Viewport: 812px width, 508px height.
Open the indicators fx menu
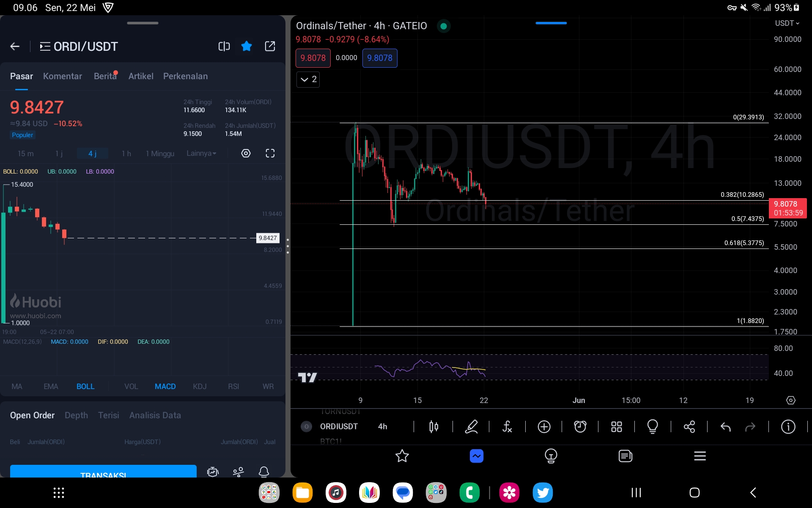pyautogui.click(x=507, y=426)
